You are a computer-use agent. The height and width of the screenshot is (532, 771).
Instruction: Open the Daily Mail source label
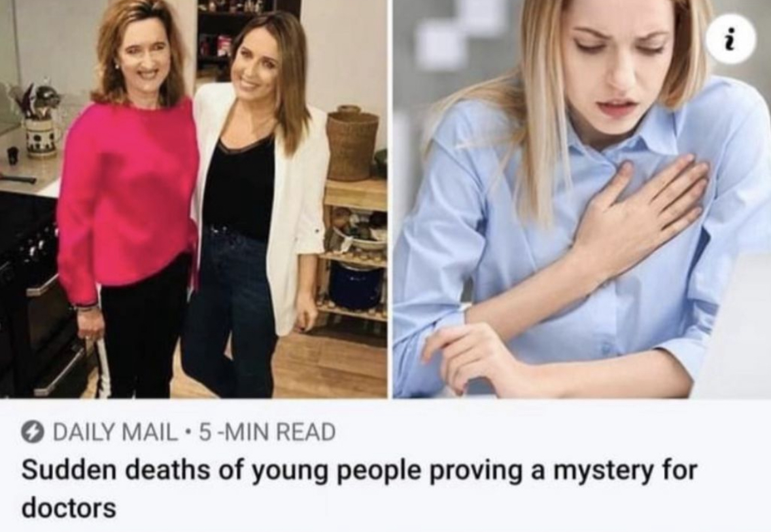pyautogui.click(x=114, y=433)
